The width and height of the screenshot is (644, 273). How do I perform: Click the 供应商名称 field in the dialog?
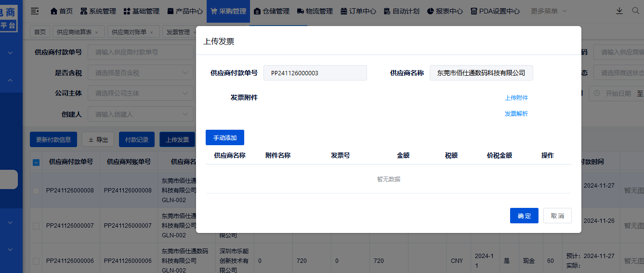pyautogui.click(x=481, y=73)
